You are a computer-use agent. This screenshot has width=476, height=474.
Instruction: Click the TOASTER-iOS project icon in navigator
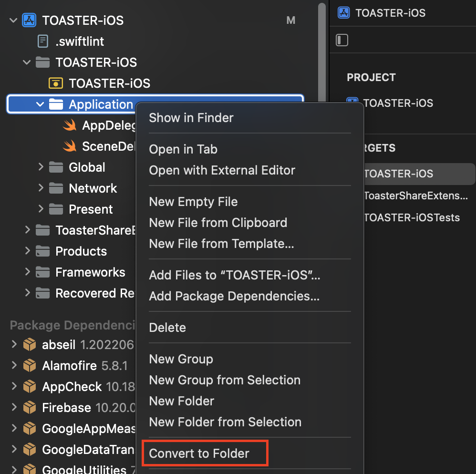29,21
